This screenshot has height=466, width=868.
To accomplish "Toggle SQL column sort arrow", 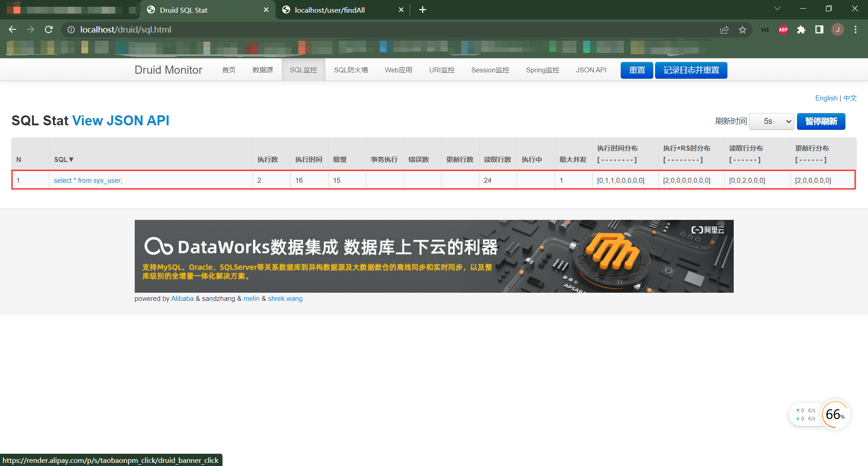I will point(71,159).
